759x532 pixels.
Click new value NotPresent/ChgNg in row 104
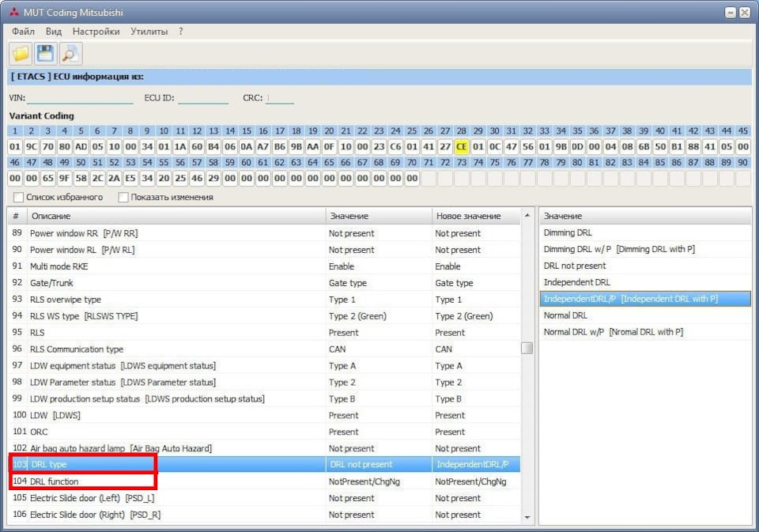point(476,481)
